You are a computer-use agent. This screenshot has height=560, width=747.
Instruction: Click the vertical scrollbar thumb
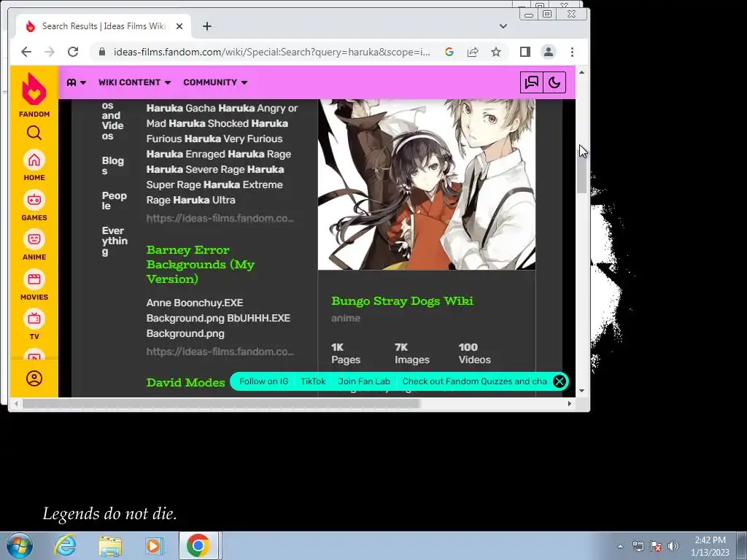[581, 169]
